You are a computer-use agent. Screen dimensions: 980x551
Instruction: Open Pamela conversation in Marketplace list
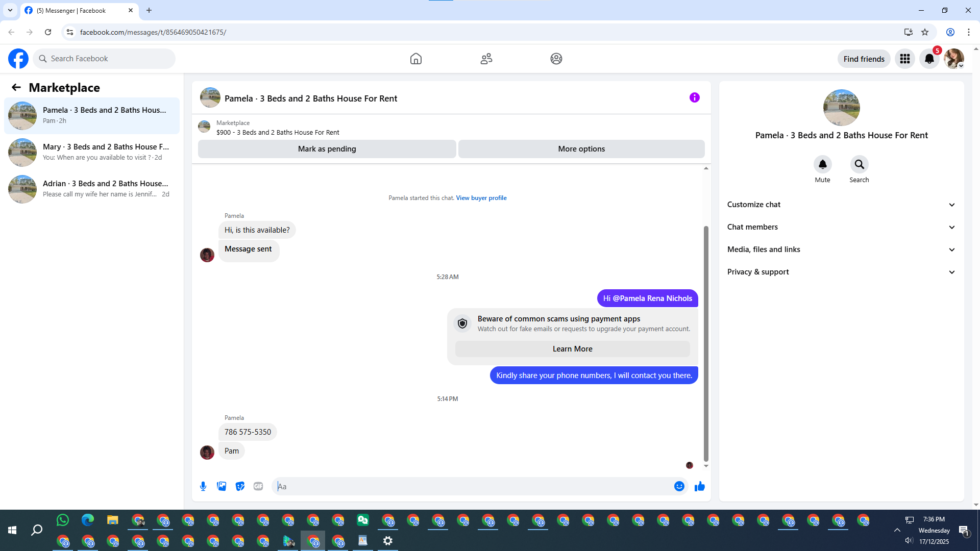tap(92, 116)
